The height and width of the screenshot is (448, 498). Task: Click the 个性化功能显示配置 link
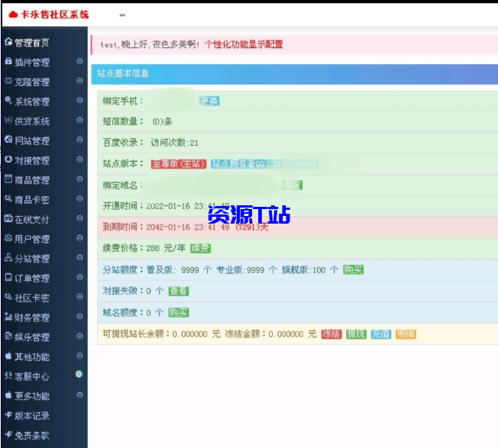click(x=244, y=44)
